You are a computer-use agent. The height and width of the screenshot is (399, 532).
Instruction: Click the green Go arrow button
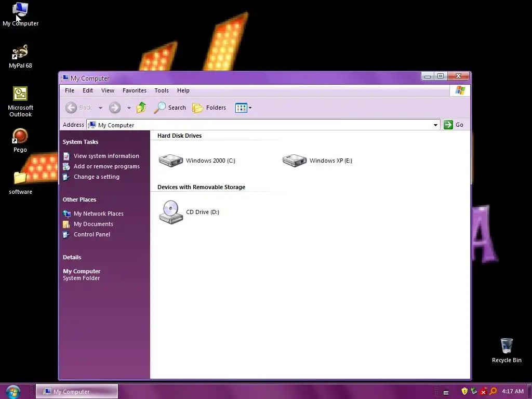click(x=448, y=125)
